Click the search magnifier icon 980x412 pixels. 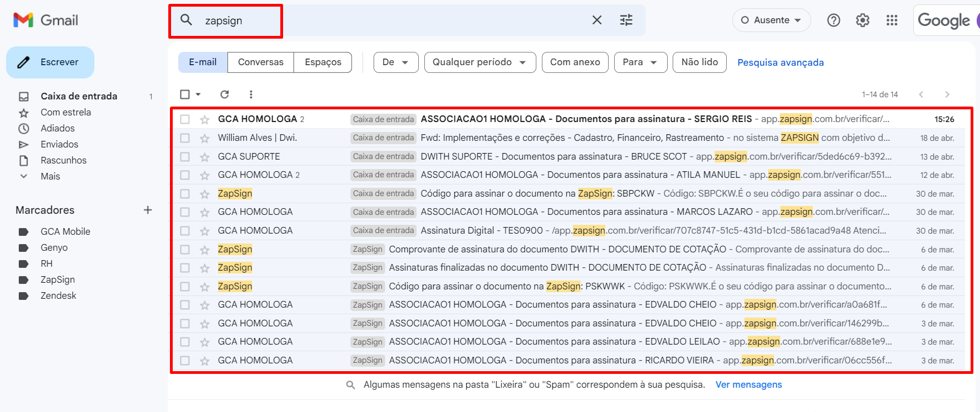187,20
